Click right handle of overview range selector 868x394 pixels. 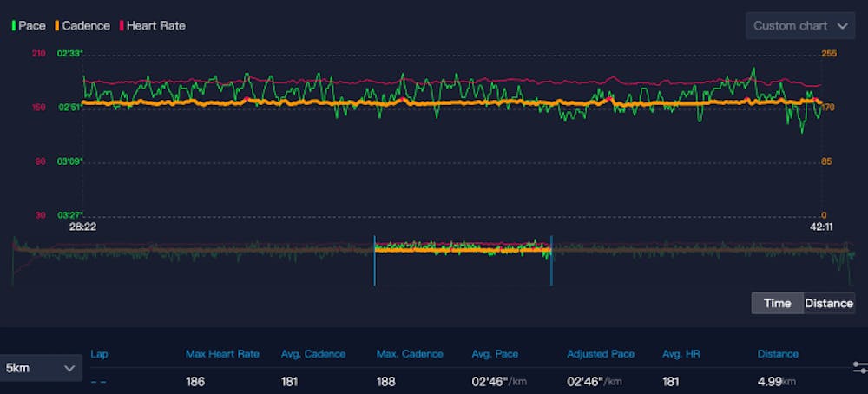(551, 260)
